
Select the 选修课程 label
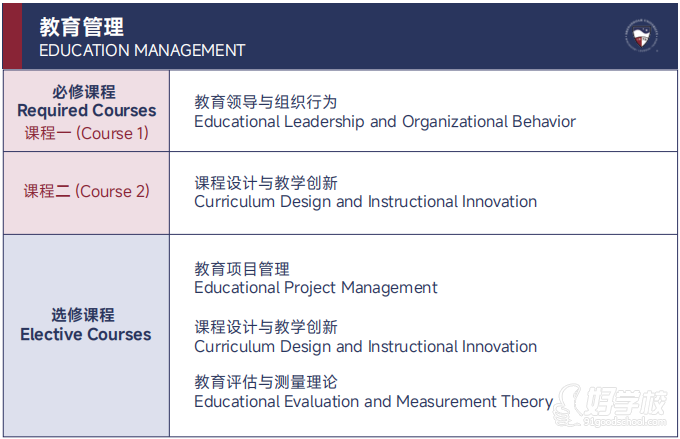click(86, 315)
